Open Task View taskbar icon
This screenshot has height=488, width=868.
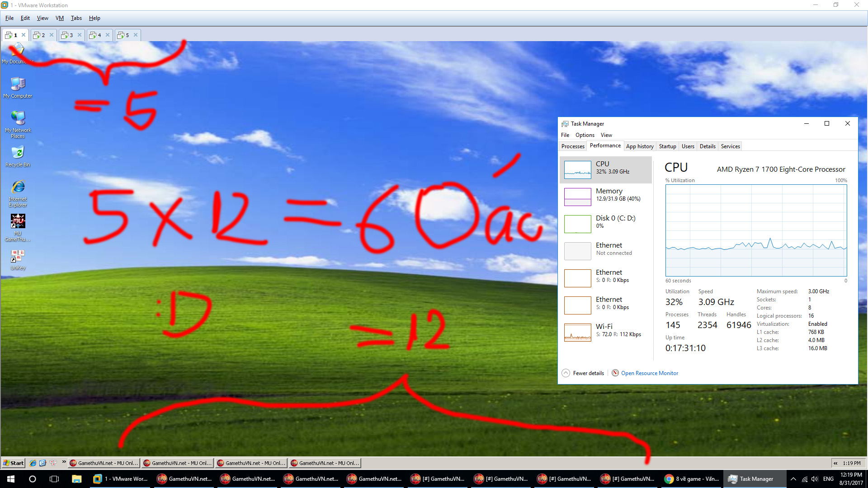pos(54,479)
